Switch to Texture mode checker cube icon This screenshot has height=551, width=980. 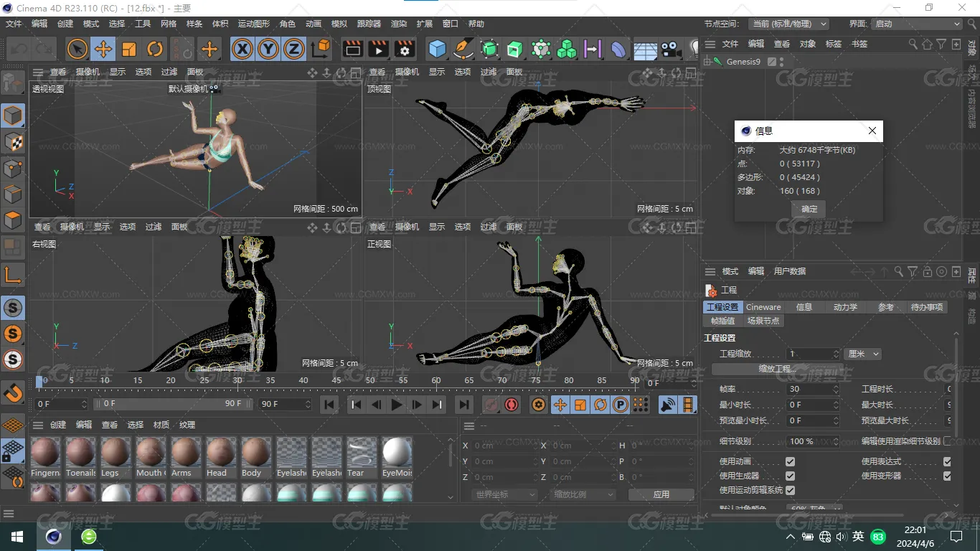[x=13, y=142]
